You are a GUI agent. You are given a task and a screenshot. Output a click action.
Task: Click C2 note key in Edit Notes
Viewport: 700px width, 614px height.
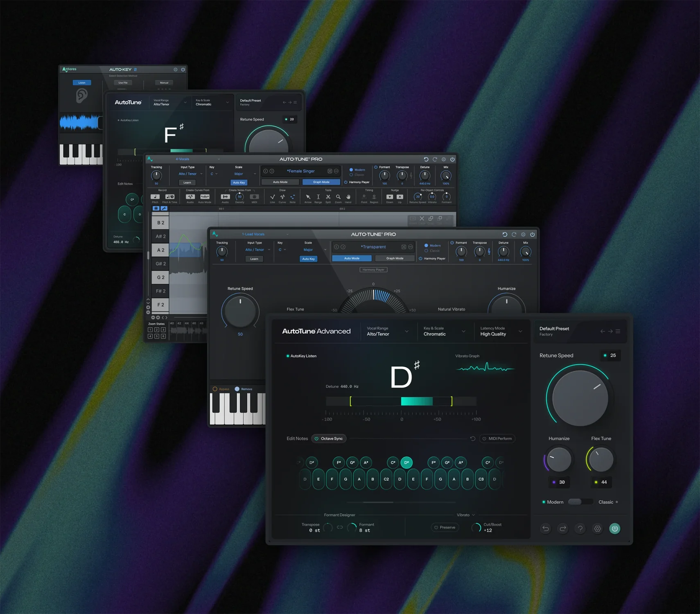(386, 479)
